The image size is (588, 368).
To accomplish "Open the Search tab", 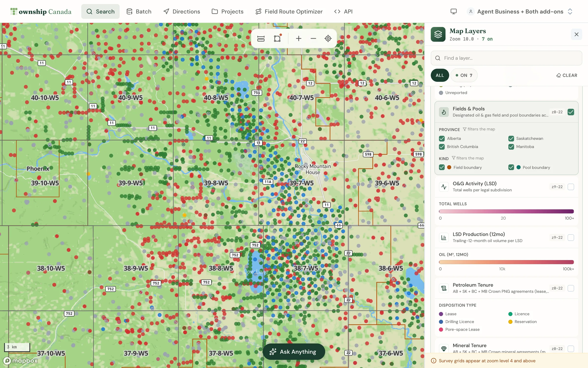I will click(x=100, y=12).
